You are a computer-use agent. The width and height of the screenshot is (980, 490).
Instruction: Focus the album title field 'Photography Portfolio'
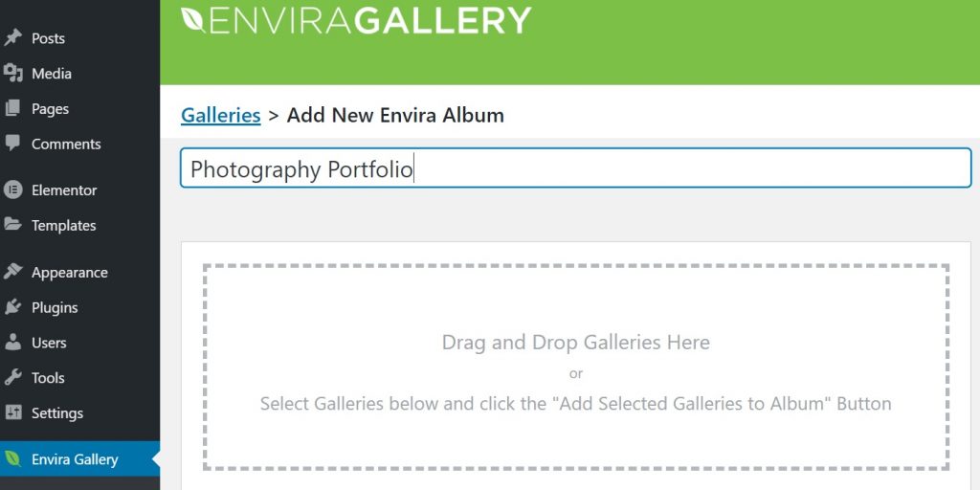(575, 167)
